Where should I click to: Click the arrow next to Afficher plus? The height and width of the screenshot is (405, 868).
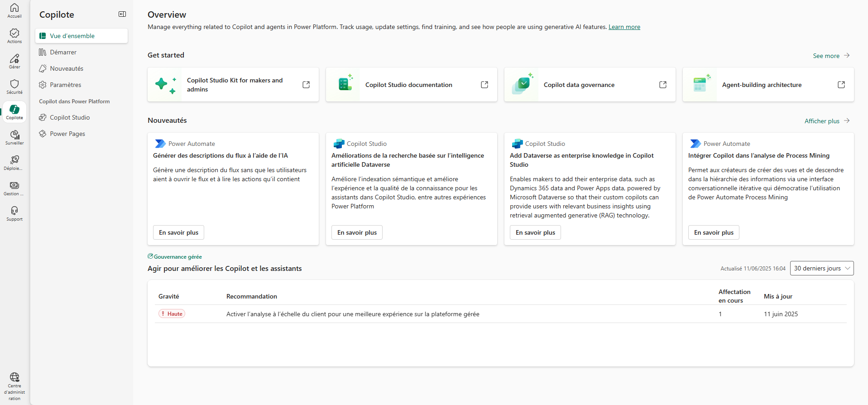point(847,121)
